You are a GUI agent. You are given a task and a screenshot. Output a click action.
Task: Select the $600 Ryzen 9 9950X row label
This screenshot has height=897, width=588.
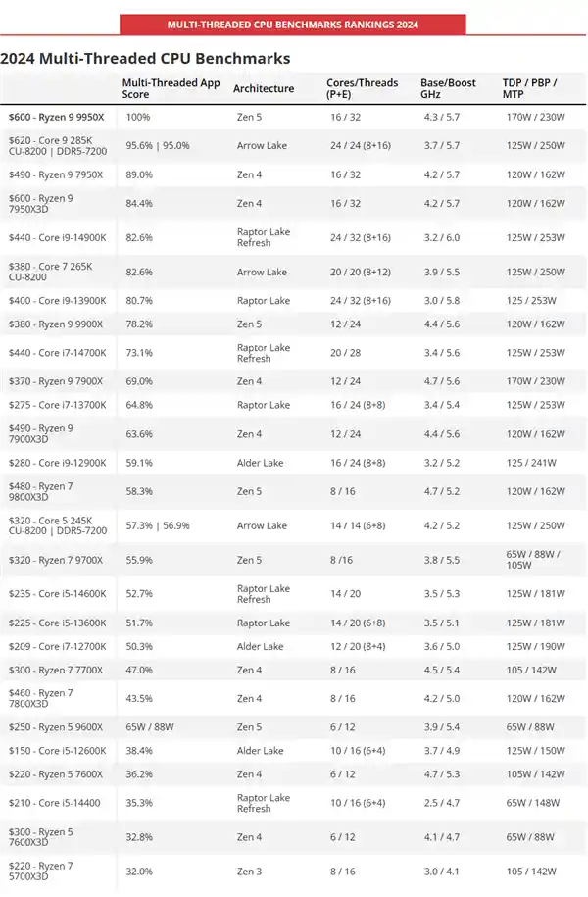[58, 117]
